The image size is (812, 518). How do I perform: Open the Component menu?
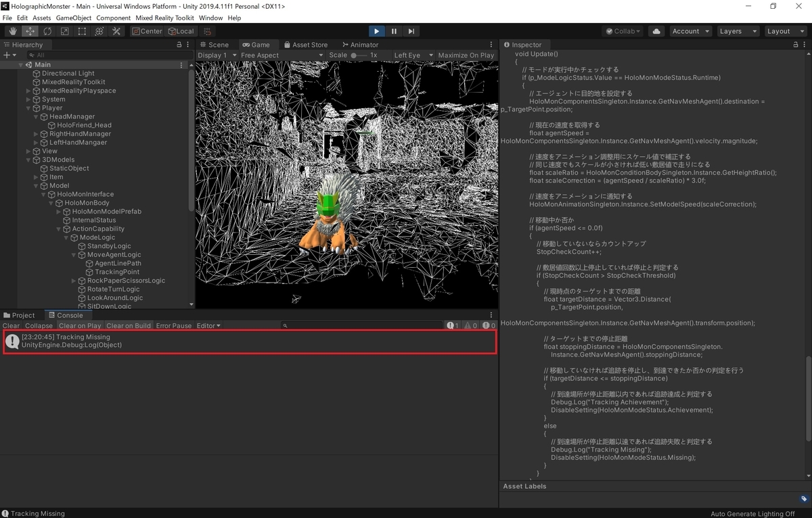click(x=113, y=18)
